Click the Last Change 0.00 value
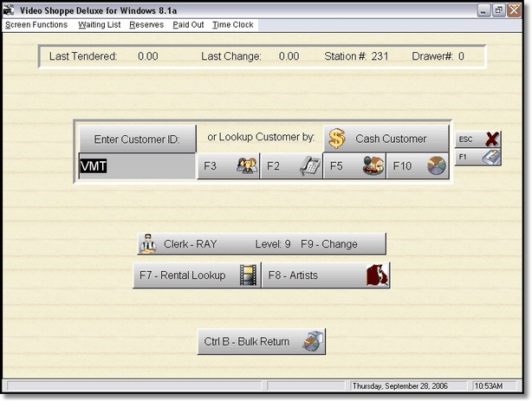Image resolution: width=532 pixels, height=401 pixels. click(289, 56)
